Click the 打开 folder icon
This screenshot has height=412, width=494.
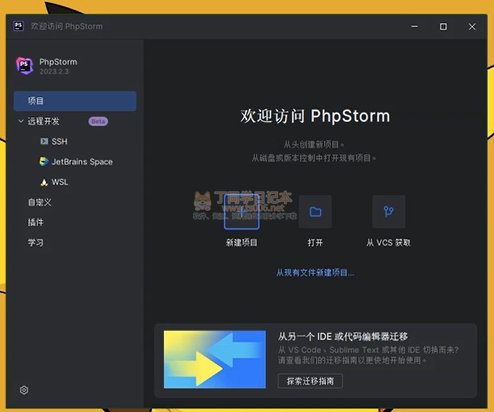click(315, 212)
